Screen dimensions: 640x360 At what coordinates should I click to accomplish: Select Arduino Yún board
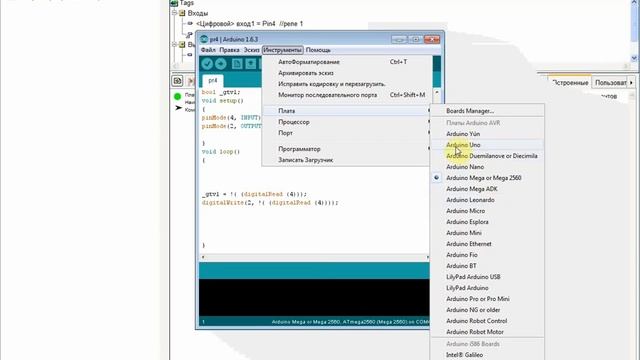point(487,134)
